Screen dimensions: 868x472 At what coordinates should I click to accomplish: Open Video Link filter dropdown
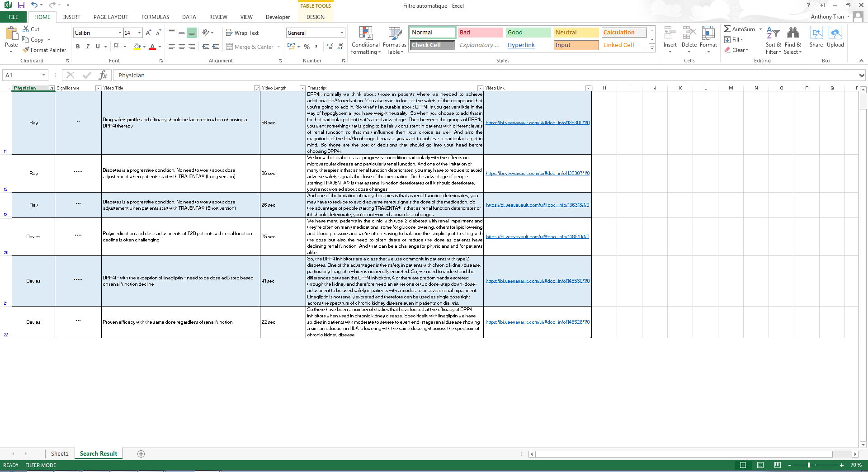588,88
